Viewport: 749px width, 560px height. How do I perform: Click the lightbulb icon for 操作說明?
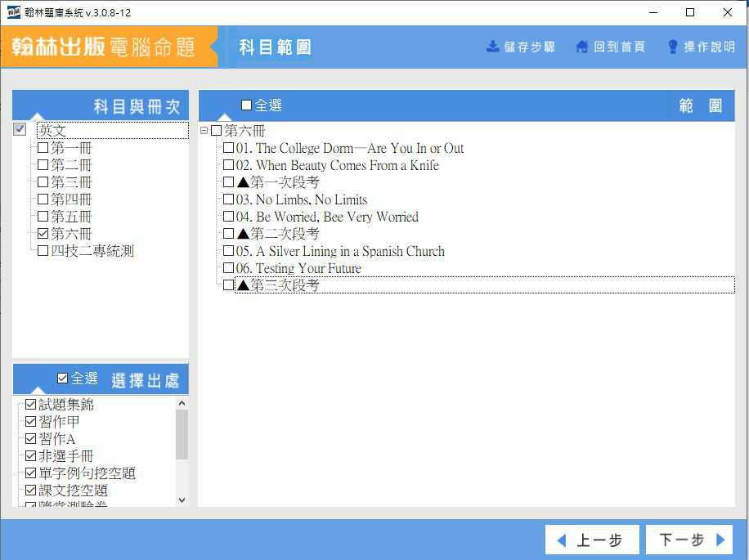[673, 47]
